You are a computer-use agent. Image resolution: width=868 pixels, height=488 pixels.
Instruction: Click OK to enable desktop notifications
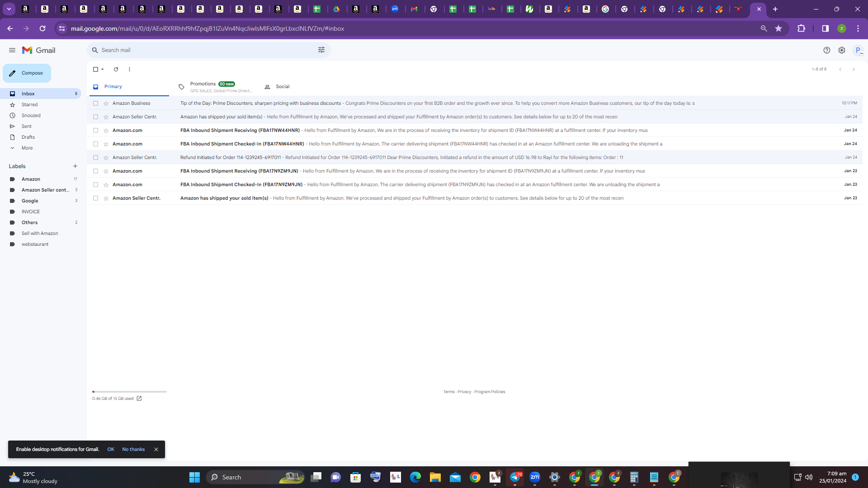[111, 450]
